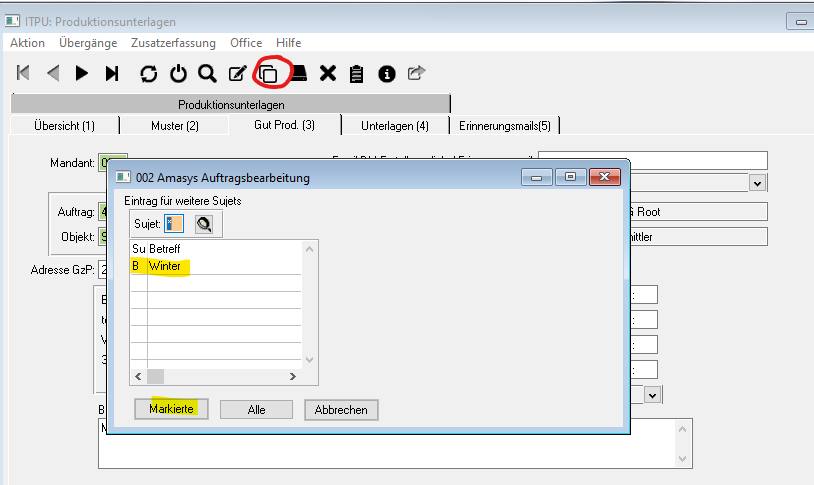Click the edit pencil icon

pyautogui.click(x=238, y=73)
